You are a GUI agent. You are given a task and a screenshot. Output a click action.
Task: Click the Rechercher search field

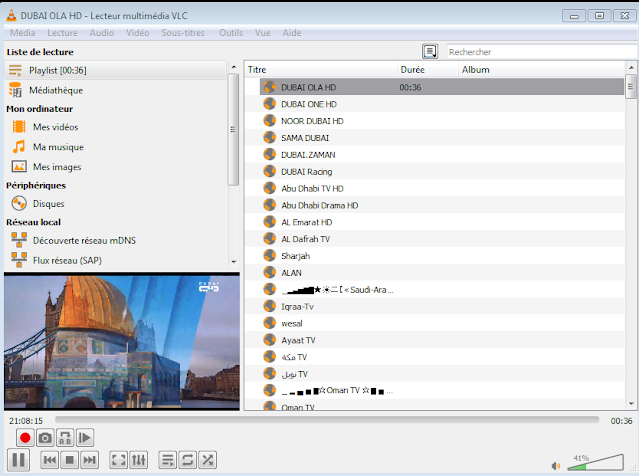click(542, 52)
